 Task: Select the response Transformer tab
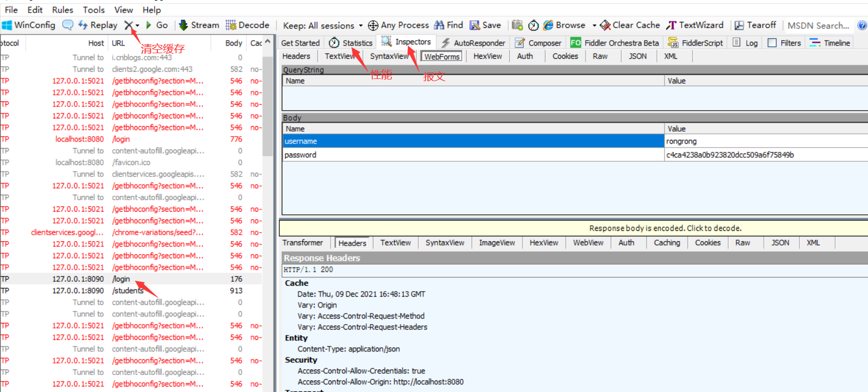click(x=303, y=242)
